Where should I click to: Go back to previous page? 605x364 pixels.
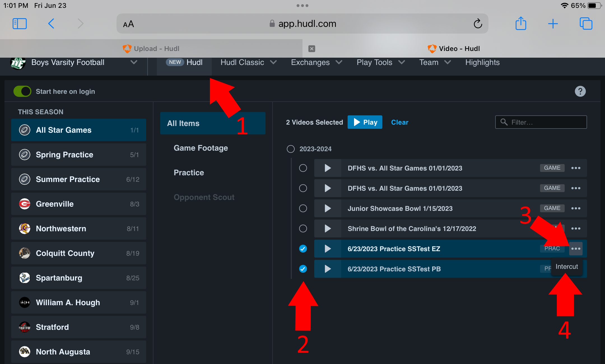[51, 24]
